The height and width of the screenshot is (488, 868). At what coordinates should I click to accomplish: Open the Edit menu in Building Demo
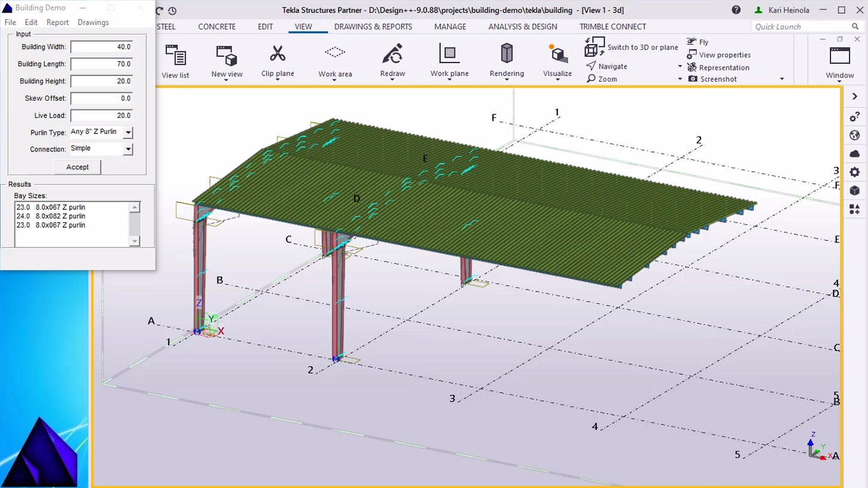coord(31,22)
